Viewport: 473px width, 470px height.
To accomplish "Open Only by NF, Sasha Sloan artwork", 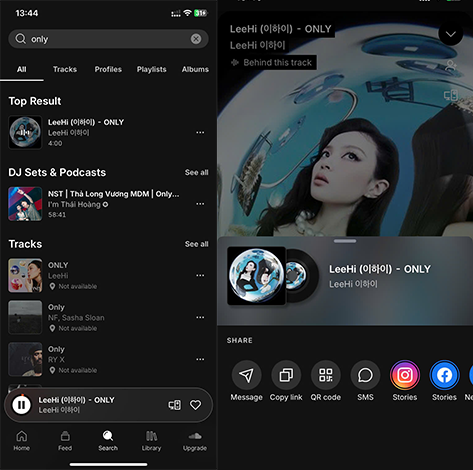I will [x=25, y=317].
